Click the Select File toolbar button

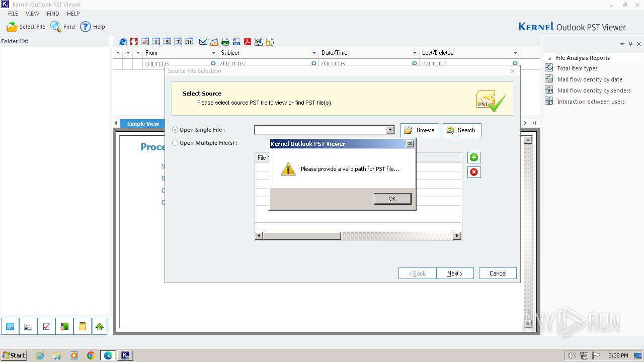click(26, 27)
